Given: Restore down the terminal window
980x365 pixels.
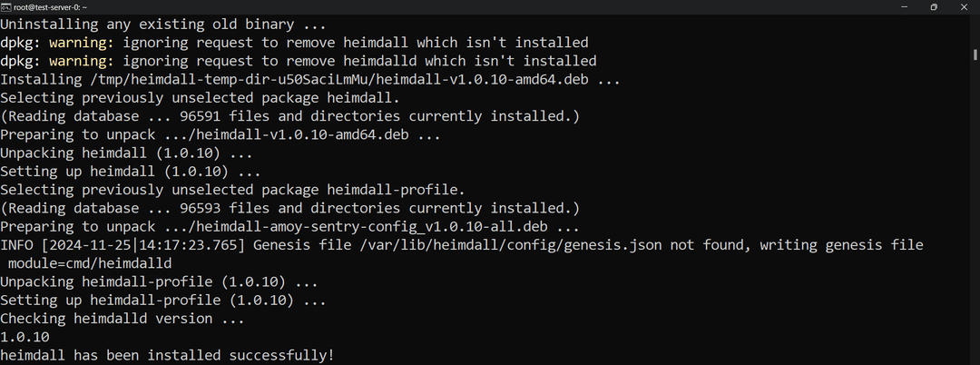Looking at the screenshot, I should (934, 6).
